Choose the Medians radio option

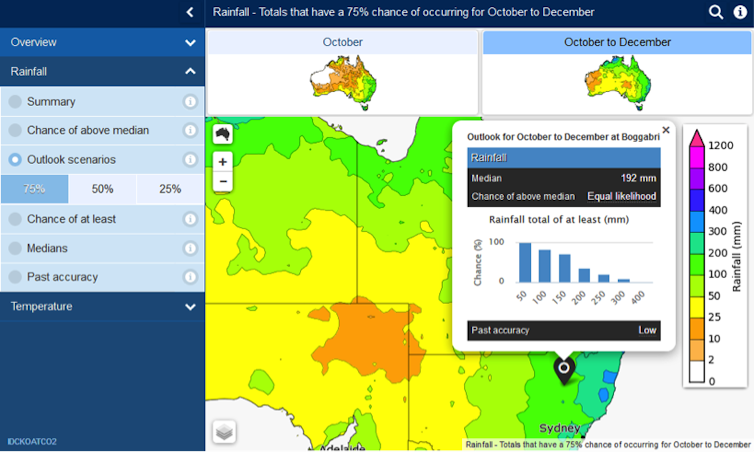(x=15, y=248)
